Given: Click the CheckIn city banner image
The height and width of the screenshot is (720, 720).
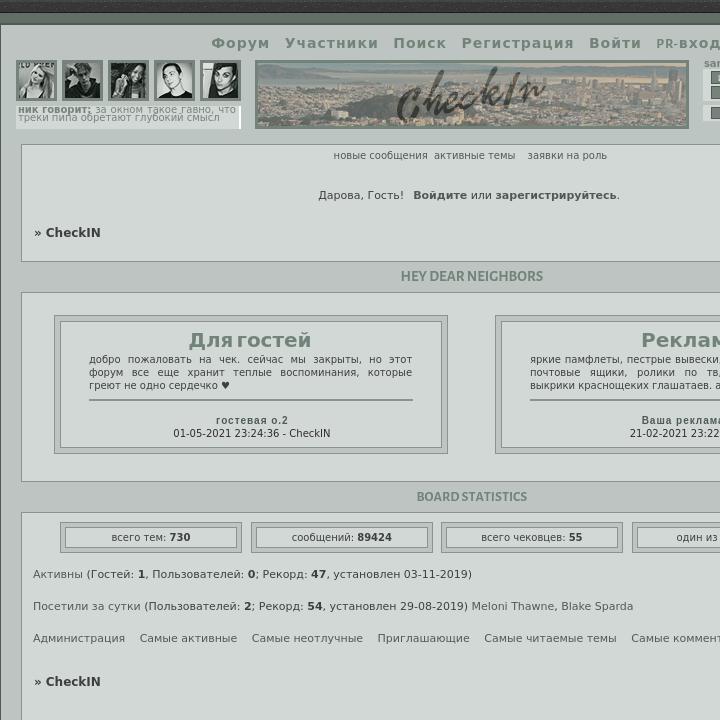Looking at the screenshot, I should click(471, 95).
